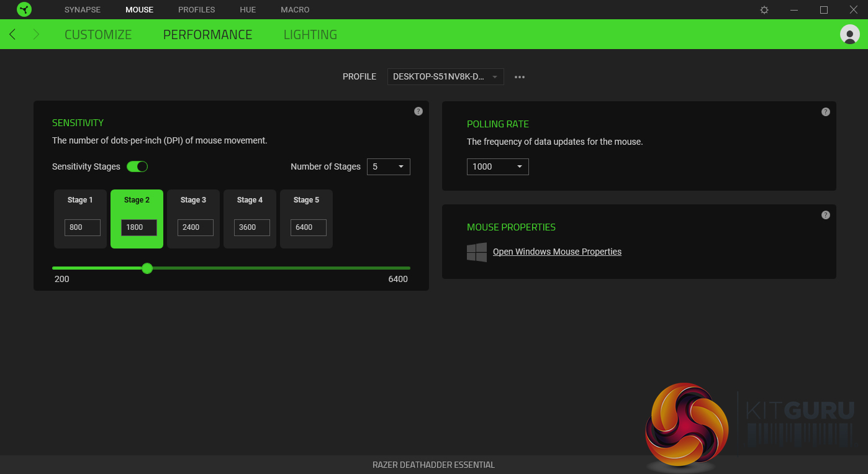Viewport: 868px width, 474px height.
Task: Click the Windows logo in Mouse Properties
Action: (477, 252)
